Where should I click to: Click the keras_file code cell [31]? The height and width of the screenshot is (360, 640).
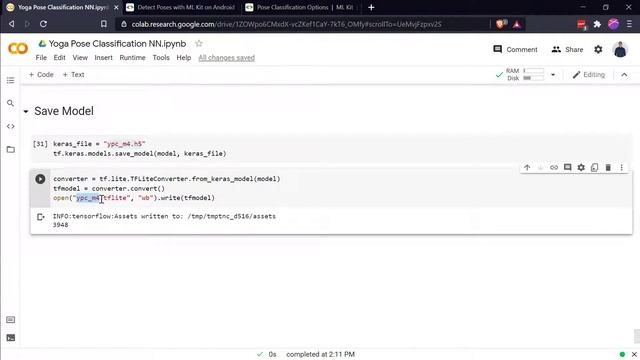coord(331,149)
